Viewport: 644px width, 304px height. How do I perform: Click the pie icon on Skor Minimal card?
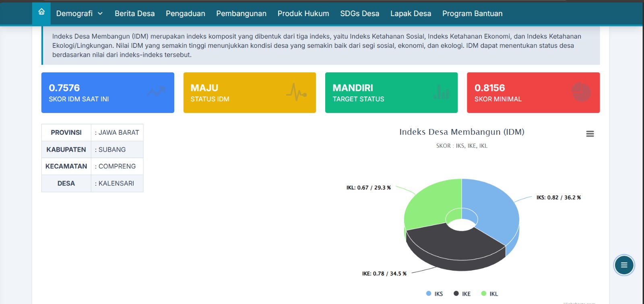tap(581, 92)
